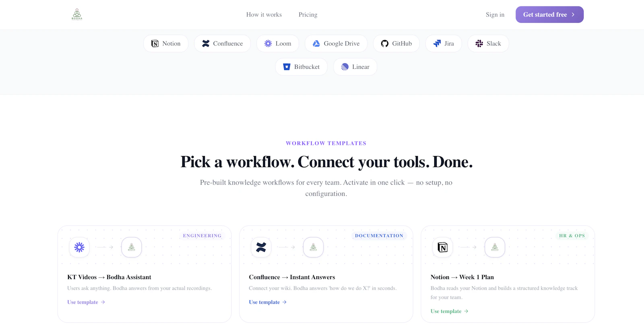
Task: Open the KT Videos → Bodha Assistant title
Action: point(109,277)
